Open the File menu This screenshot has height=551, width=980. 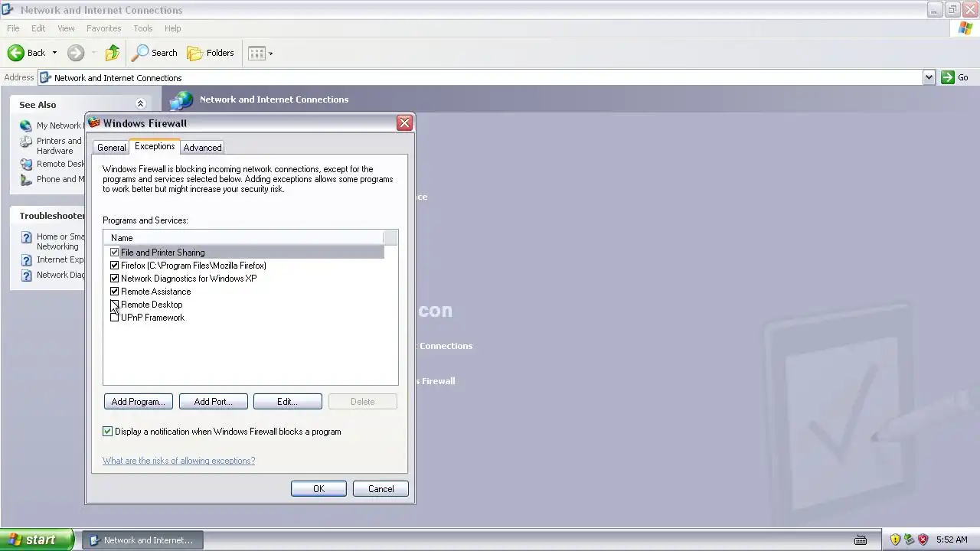pos(13,28)
